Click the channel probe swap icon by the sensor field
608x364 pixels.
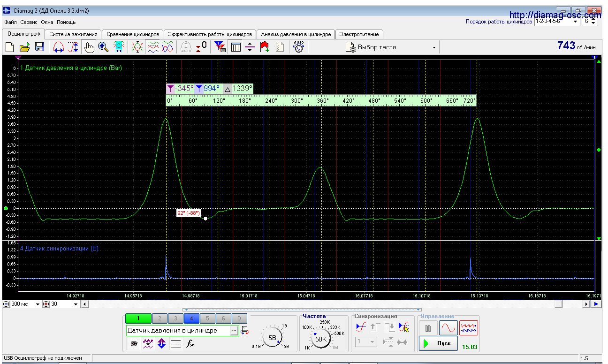245,331
